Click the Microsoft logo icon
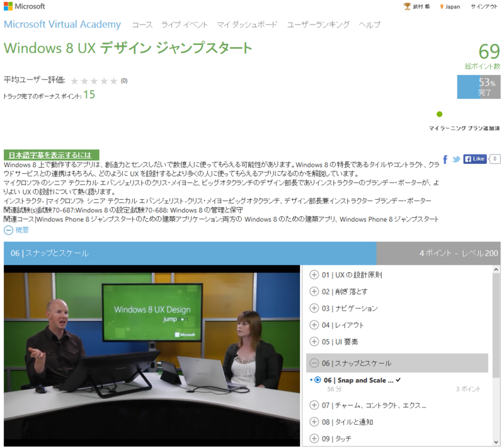 click(8, 6)
